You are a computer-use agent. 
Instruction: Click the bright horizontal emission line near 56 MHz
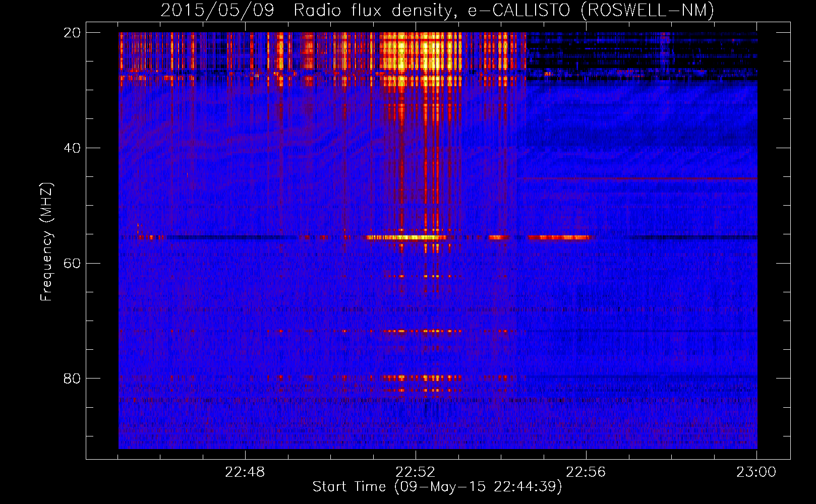406,237
